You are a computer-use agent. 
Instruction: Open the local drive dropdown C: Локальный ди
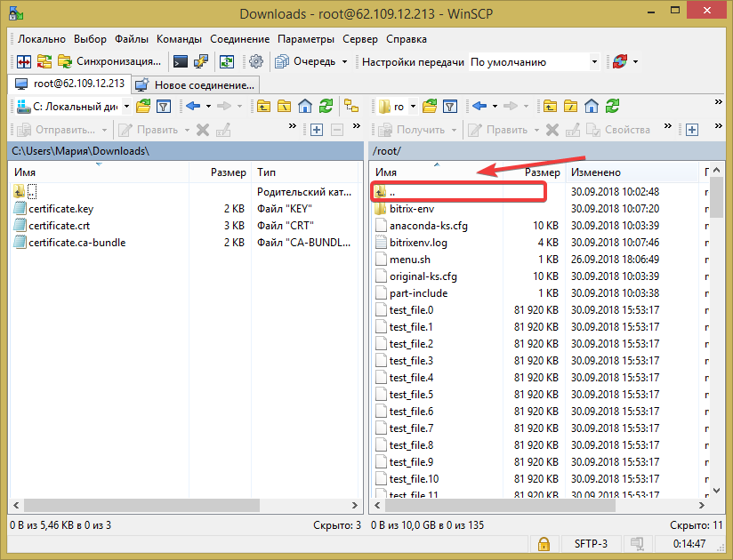pos(73,107)
